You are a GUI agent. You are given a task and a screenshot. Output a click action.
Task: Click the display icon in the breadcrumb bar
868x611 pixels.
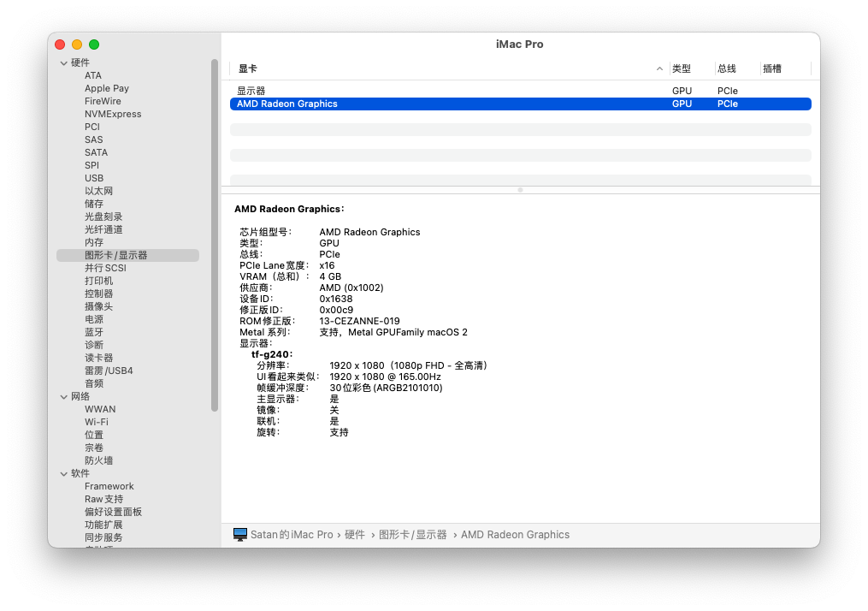pos(242,534)
